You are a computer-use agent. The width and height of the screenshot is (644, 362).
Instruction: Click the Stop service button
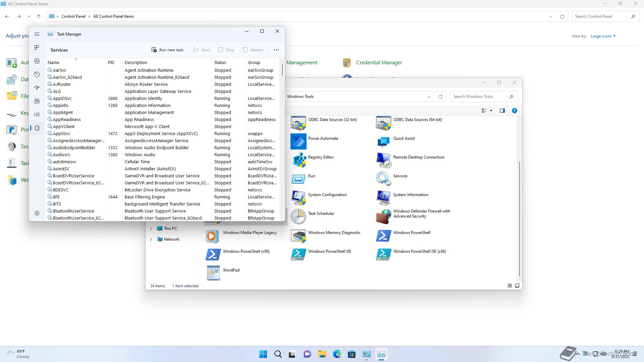(226, 50)
